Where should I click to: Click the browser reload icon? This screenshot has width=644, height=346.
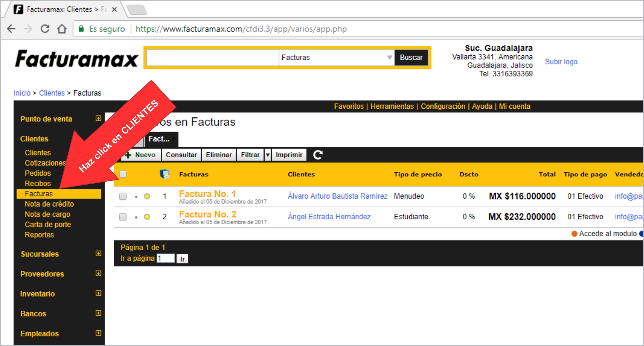click(x=45, y=29)
